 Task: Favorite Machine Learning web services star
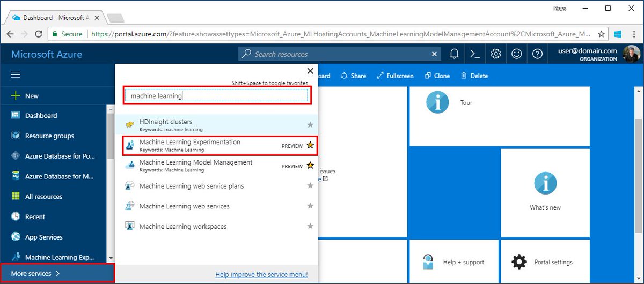tap(310, 206)
